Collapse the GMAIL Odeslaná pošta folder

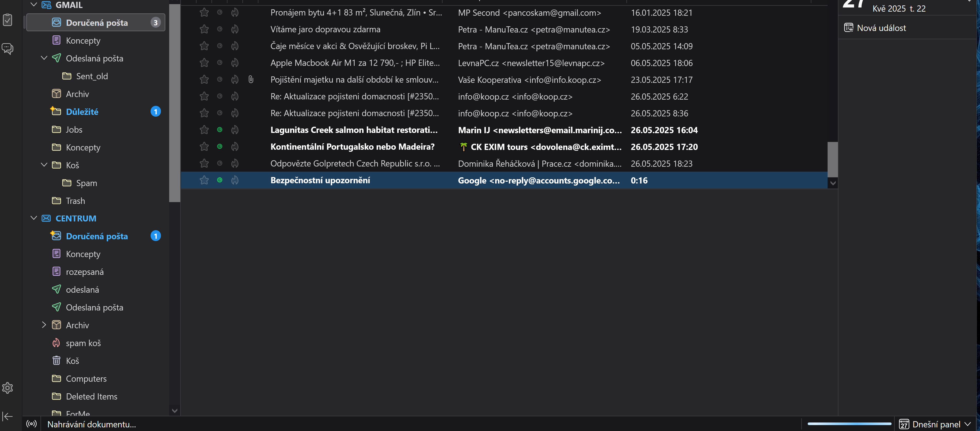point(44,58)
